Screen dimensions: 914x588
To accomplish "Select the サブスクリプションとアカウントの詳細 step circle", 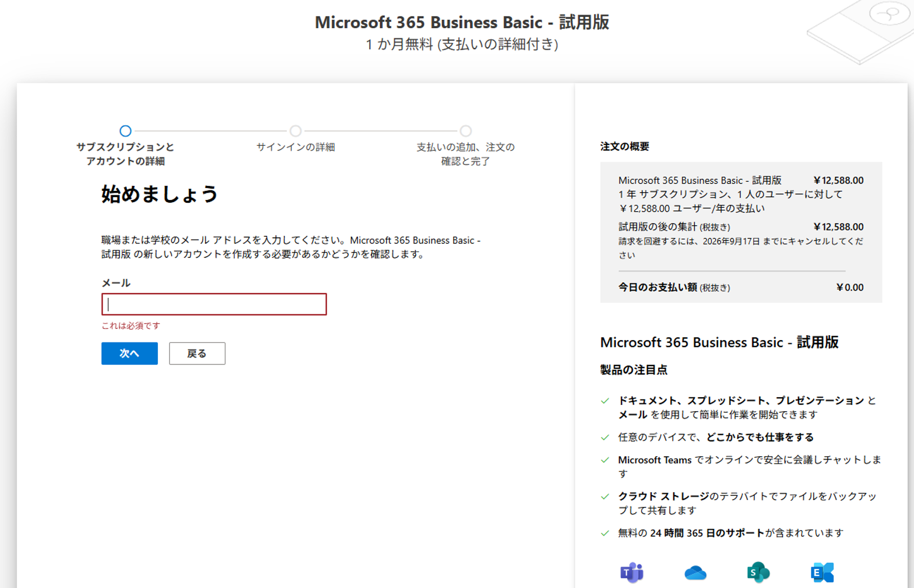I will (x=126, y=131).
